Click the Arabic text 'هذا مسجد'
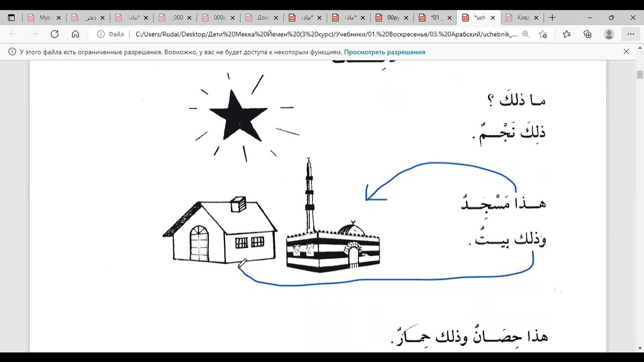This screenshot has height=362, width=644. 504,203
